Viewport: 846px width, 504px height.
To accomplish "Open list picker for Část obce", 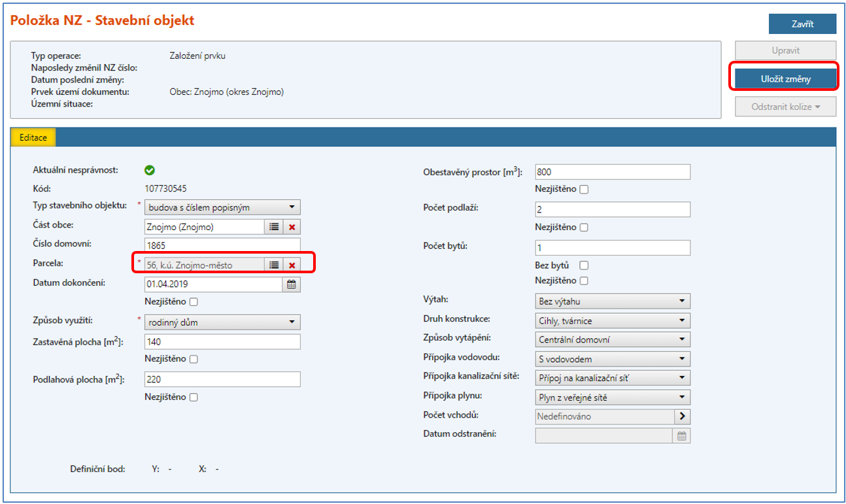I will tap(273, 227).
